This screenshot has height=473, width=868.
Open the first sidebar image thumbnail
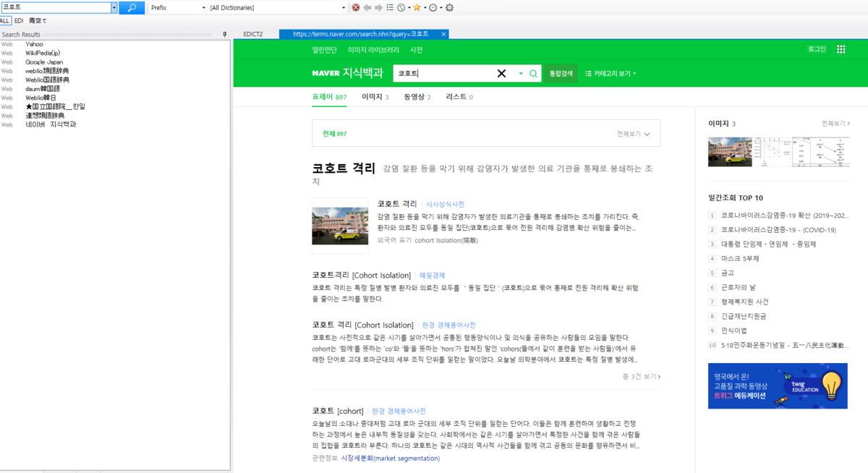point(730,152)
